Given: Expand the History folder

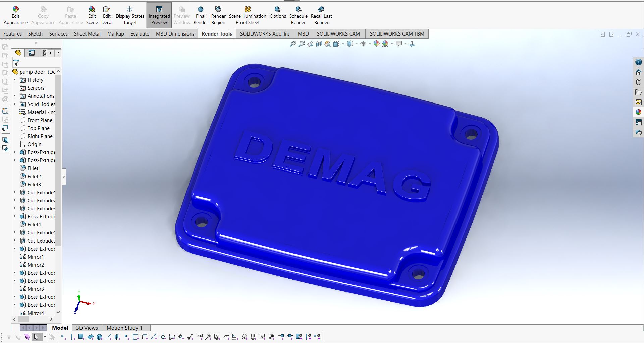Looking at the screenshot, I should click(x=15, y=80).
